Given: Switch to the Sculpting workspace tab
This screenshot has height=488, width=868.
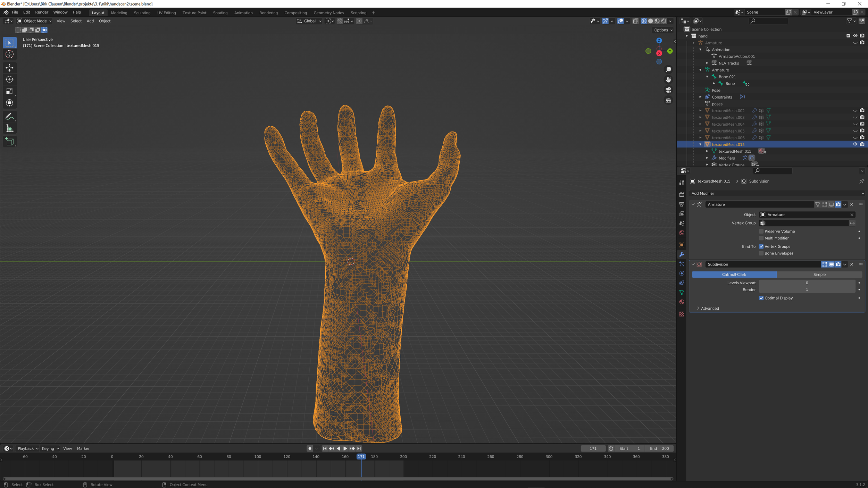Looking at the screenshot, I should click(x=142, y=13).
